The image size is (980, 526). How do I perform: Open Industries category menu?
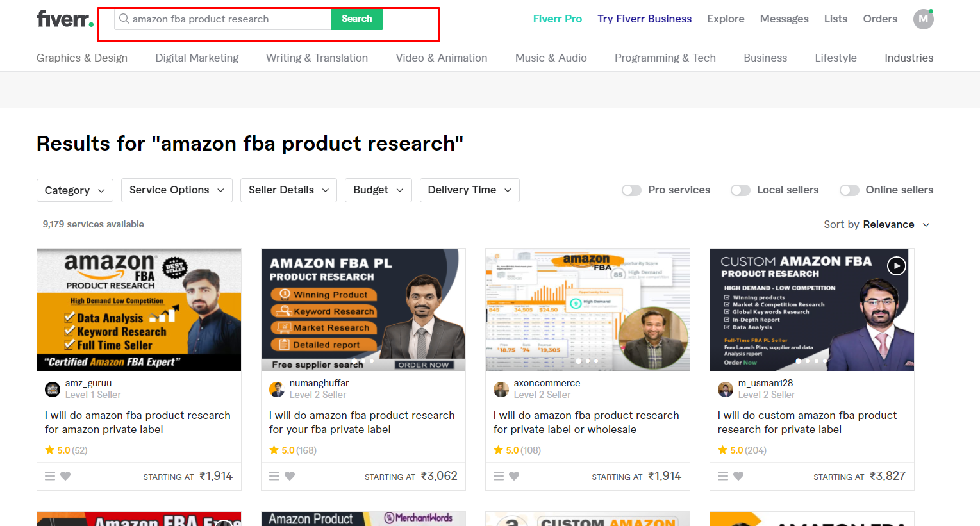(909, 58)
